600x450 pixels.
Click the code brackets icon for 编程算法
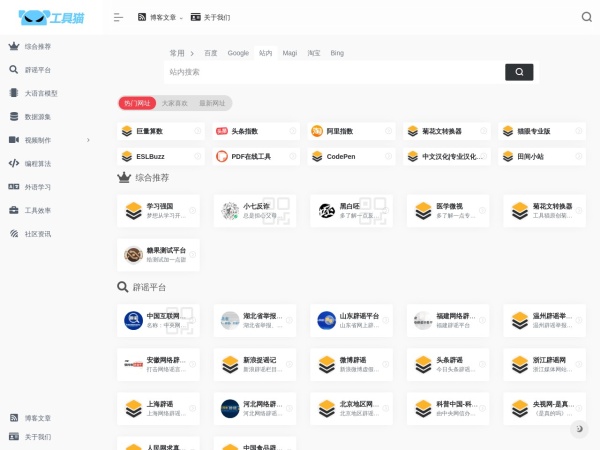[14, 163]
